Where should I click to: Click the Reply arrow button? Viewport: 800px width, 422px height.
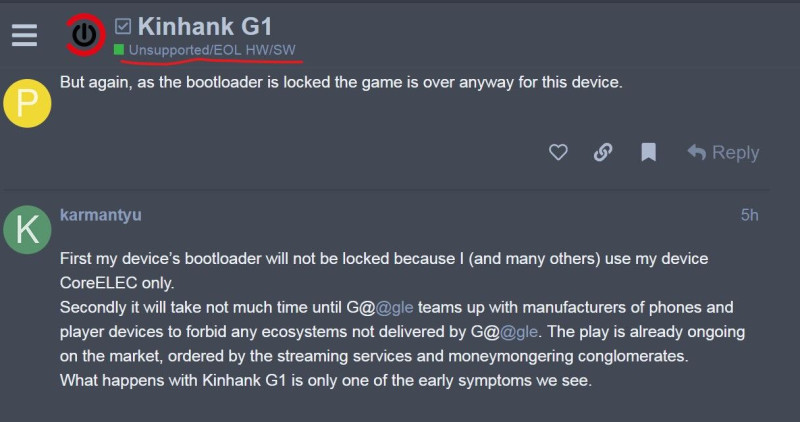[x=723, y=152]
